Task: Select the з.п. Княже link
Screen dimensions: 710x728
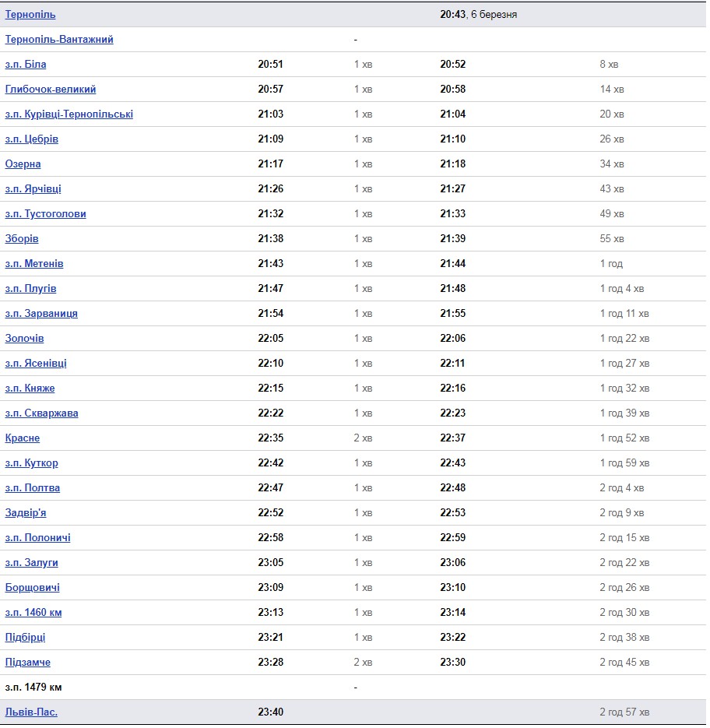Action: 30,389
